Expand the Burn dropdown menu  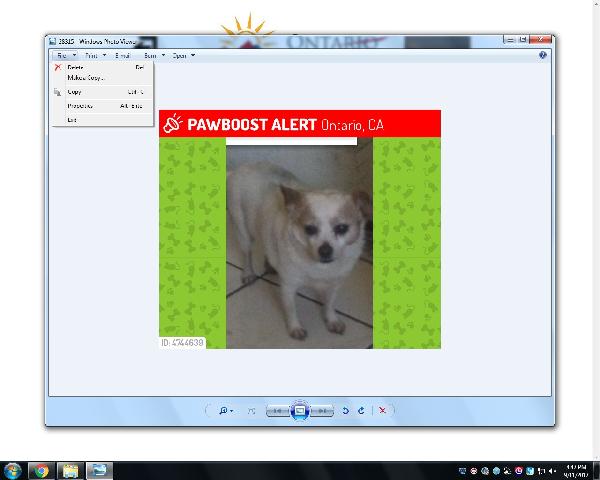pos(155,56)
